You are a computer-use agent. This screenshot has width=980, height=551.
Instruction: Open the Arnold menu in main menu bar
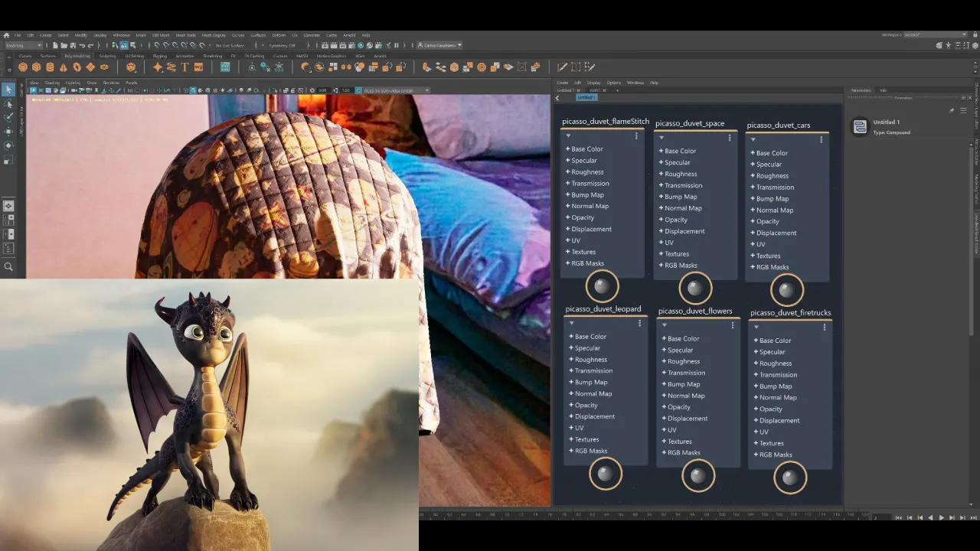coord(349,35)
